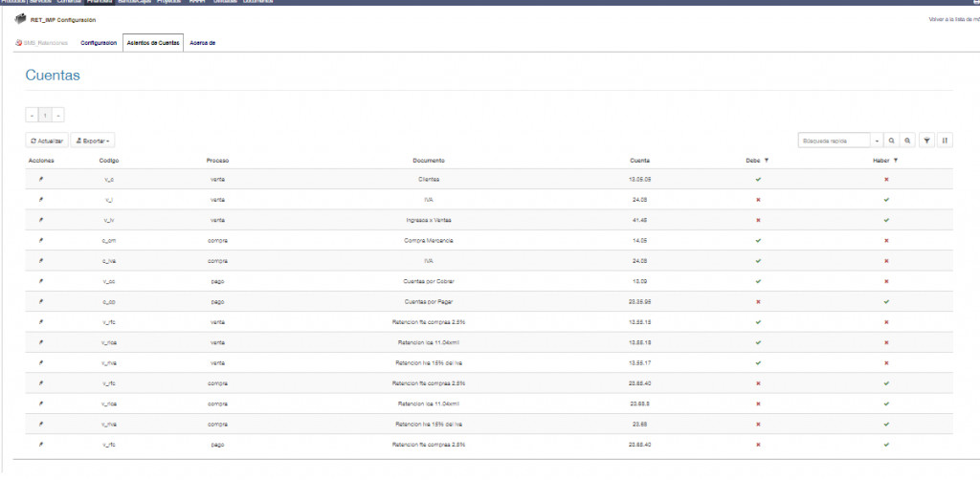Sort by the Proceso column header

click(217, 161)
